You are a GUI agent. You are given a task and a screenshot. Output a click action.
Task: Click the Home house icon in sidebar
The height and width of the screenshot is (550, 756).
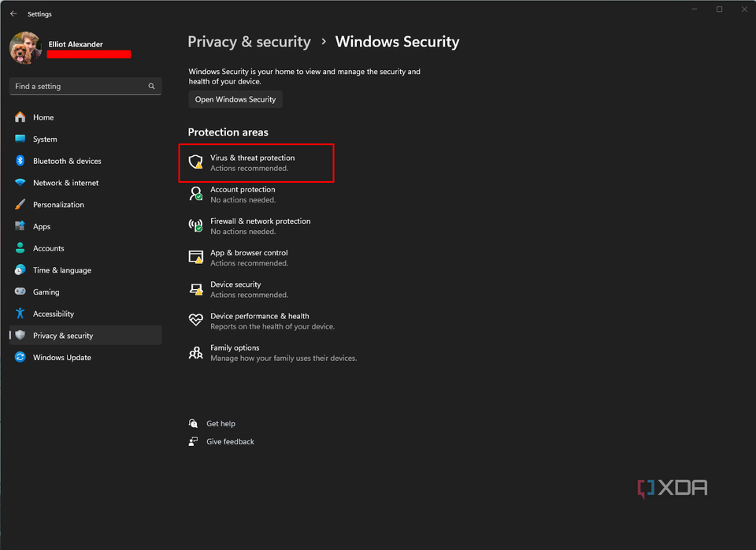20,117
